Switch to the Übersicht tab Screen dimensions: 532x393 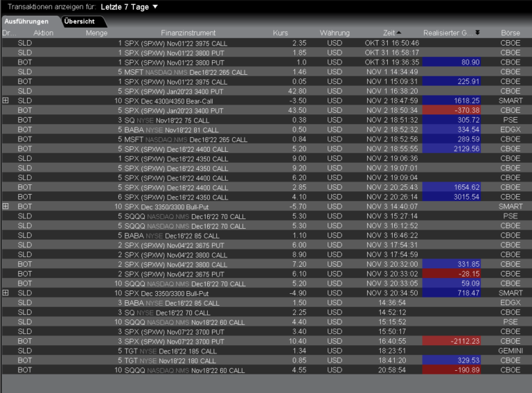tap(79, 21)
